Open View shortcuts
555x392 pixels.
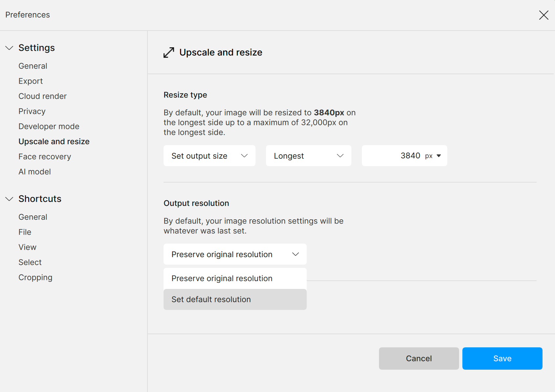tap(27, 247)
